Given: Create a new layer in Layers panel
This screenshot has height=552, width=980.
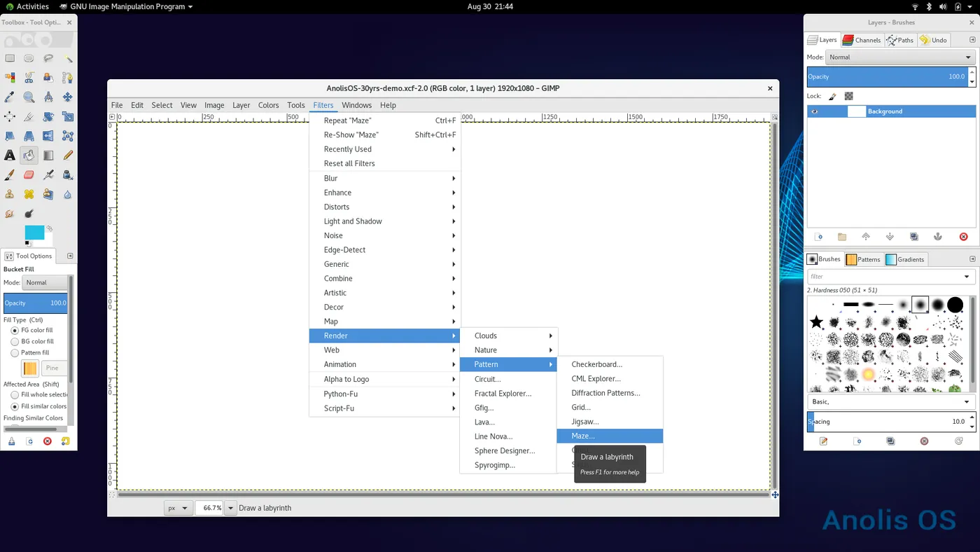Looking at the screenshot, I should (x=818, y=237).
